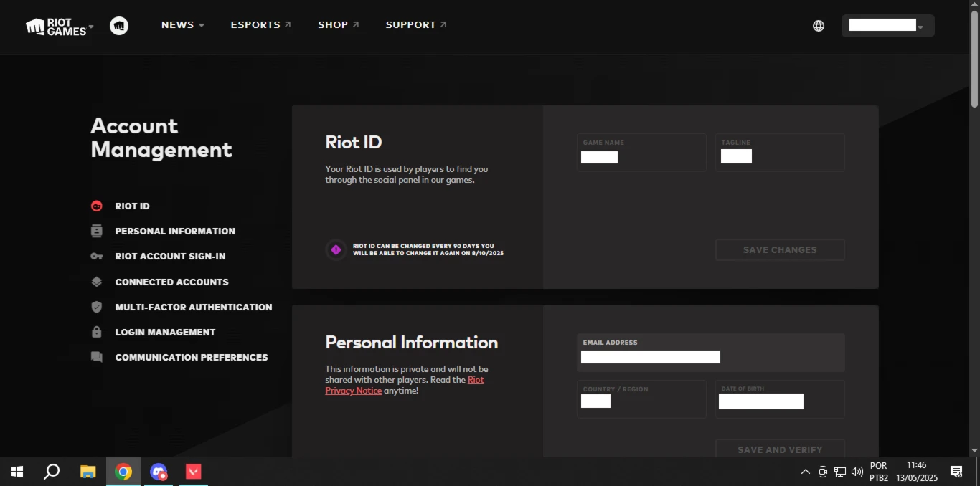This screenshot has width=980, height=486.
Task: Click the "Riot ID" card heading
Action: (x=354, y=142)
